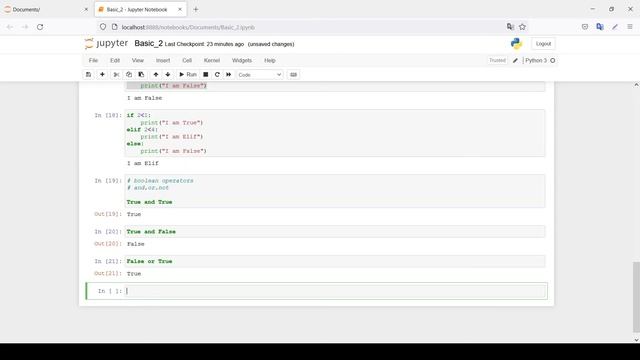Open the Cell menu
This screenshot has height=360, width=640.
[187, 60]
